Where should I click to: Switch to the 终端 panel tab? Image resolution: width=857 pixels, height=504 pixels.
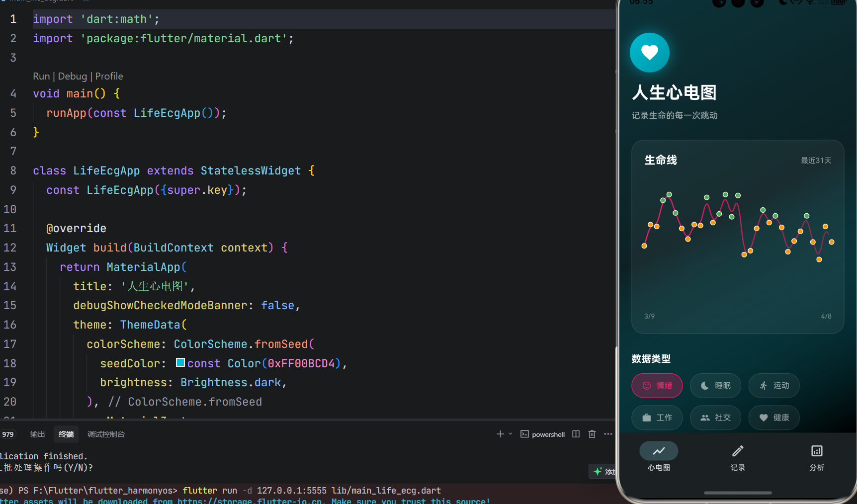(66, 434)
